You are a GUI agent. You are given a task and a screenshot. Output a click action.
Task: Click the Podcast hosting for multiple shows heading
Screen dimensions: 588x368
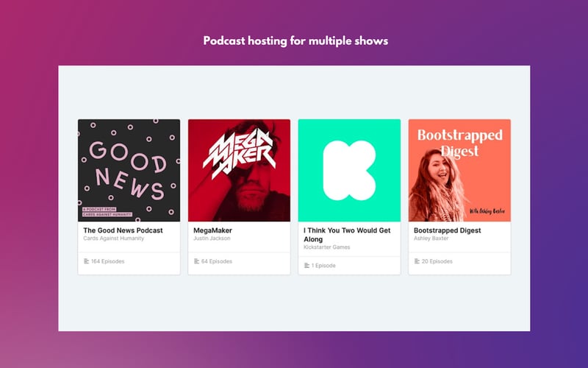click(295, 41)
